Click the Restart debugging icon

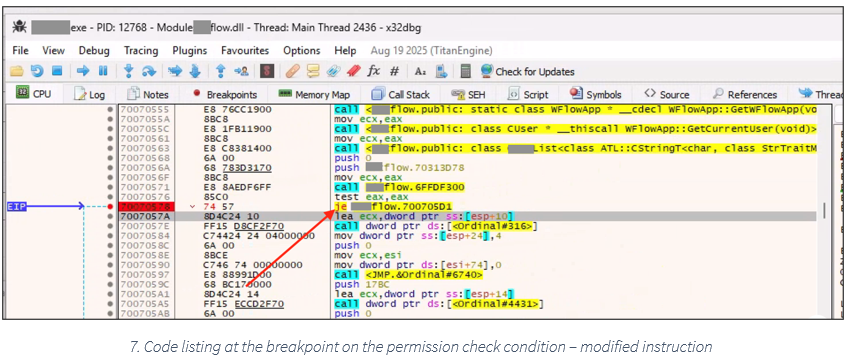coord(37,71)
